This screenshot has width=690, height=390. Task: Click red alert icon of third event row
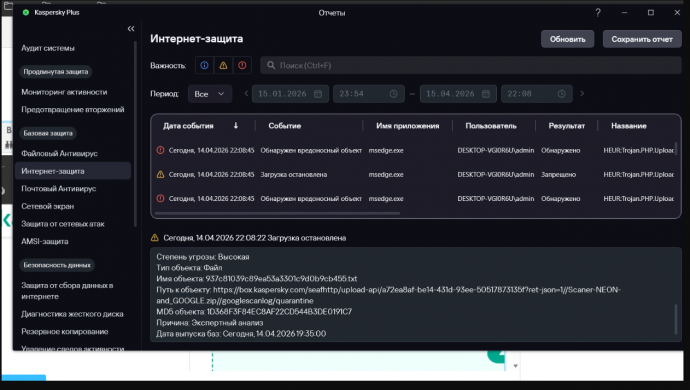click(x=161, y=199)
